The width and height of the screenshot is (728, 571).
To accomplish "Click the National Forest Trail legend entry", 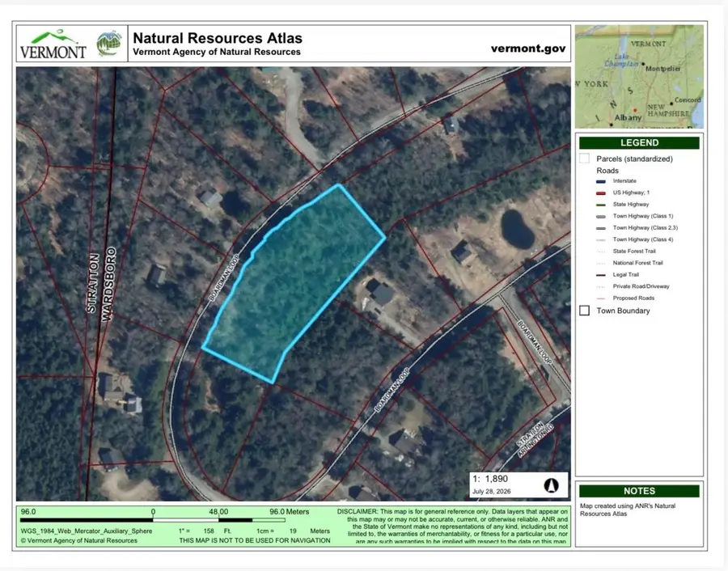I will coord(638,263).
